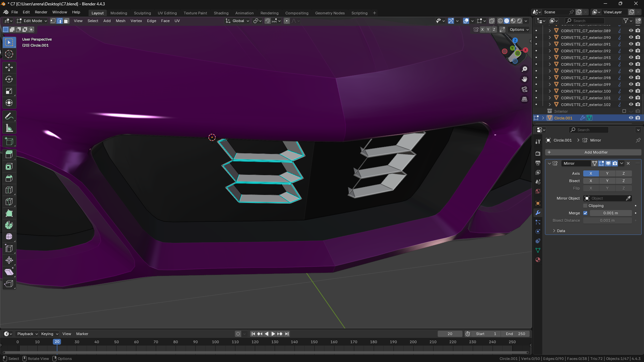Screen dimensions: 644x362
Task: Select the Cursor tool in the toolbar
Action: click(9, 54)
